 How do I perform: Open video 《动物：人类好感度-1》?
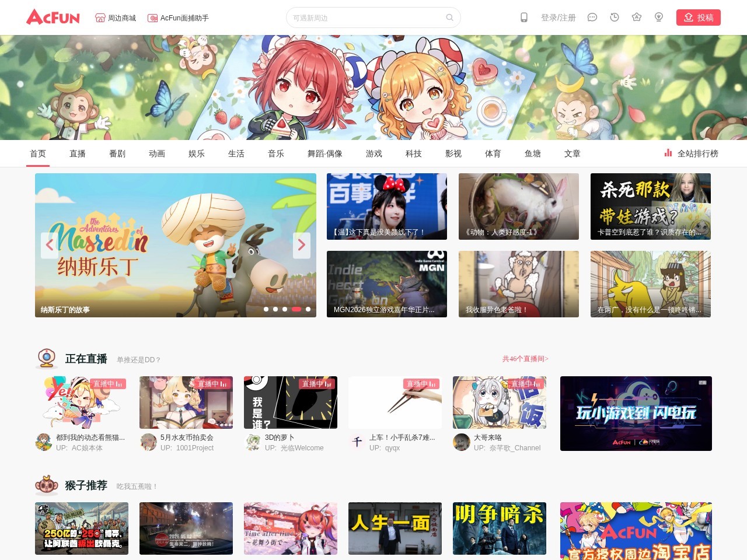pyautogui.click(x=519, y=206)
